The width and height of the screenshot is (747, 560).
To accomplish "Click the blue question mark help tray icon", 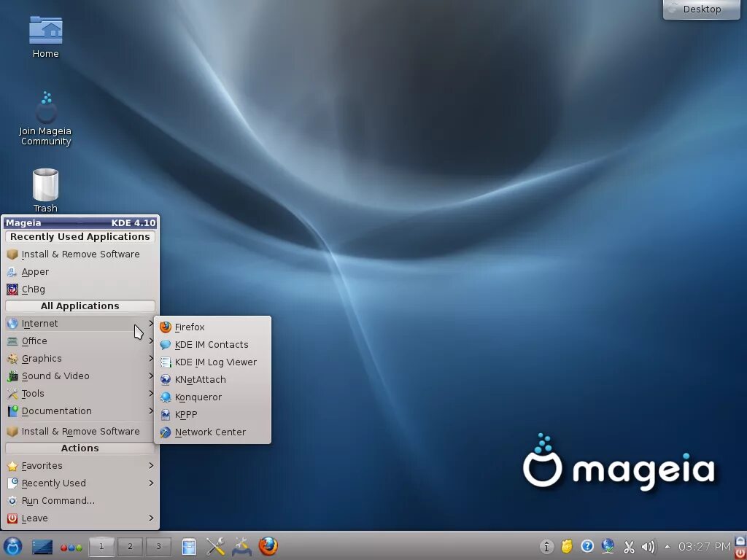I will tap(587, 545).
